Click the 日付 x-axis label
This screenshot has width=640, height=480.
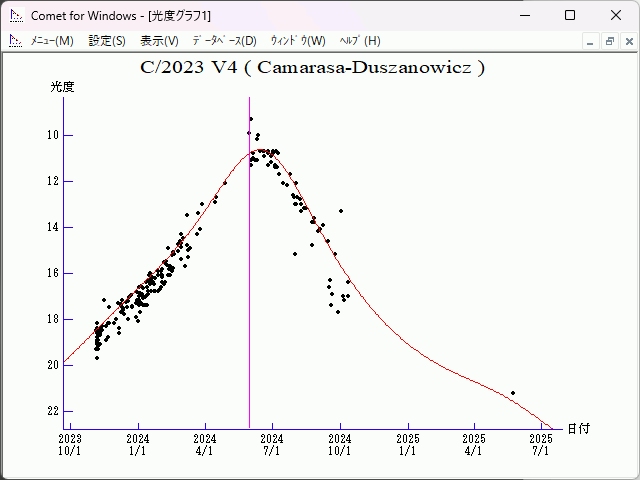(x=578, y=429)
